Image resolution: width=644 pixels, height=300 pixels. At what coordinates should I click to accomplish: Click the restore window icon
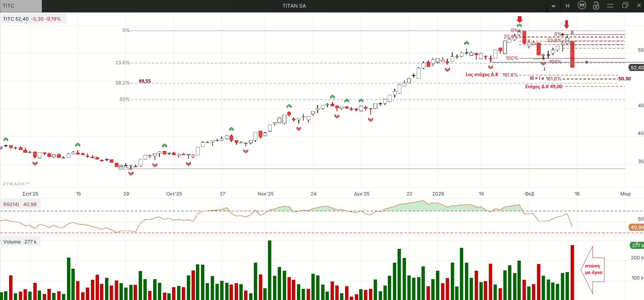[x=625, y=5]
